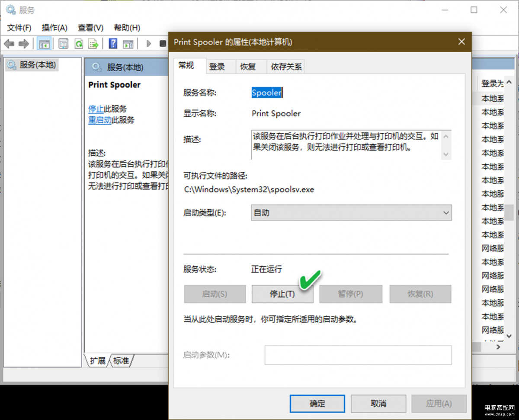Click the 扩展 view tab at bottom
The height and width of the screenshot is (420, 519).
click(x=98, y=360)
